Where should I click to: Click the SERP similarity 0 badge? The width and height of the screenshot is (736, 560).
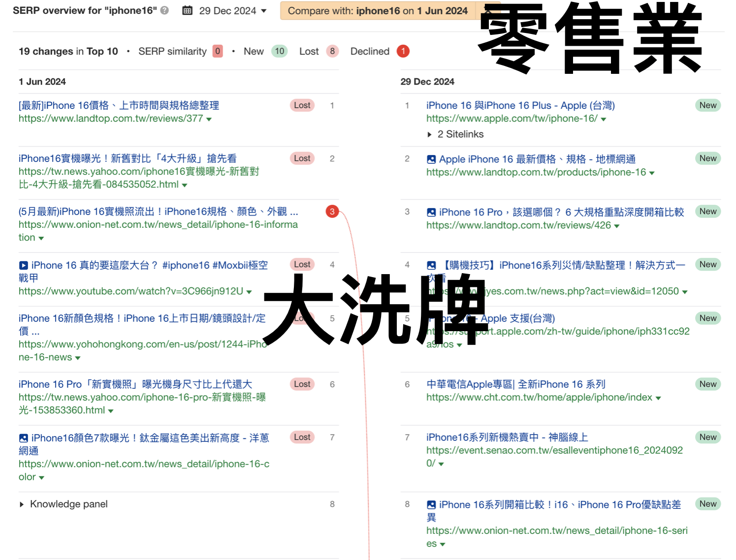pyautogui.click(x=218, y=51)
